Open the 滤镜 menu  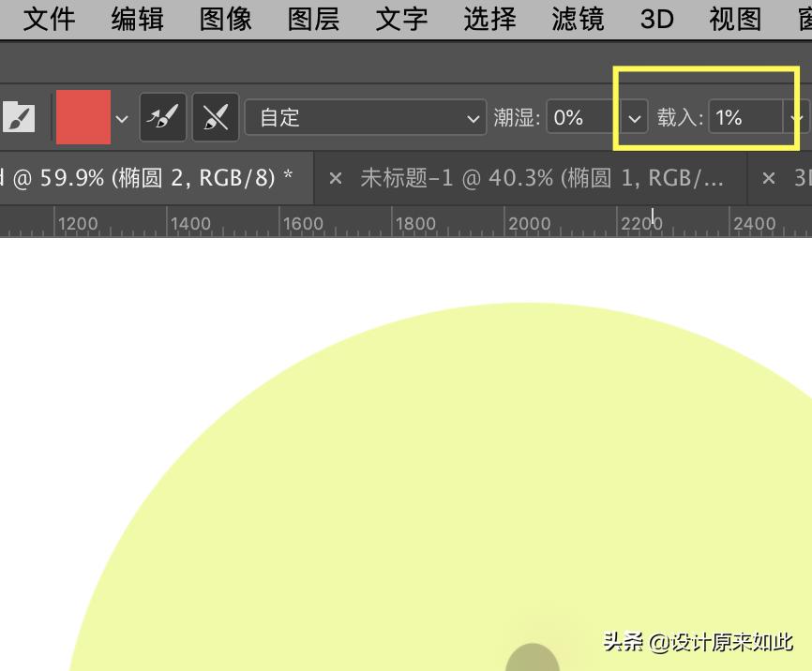point(578,19)
